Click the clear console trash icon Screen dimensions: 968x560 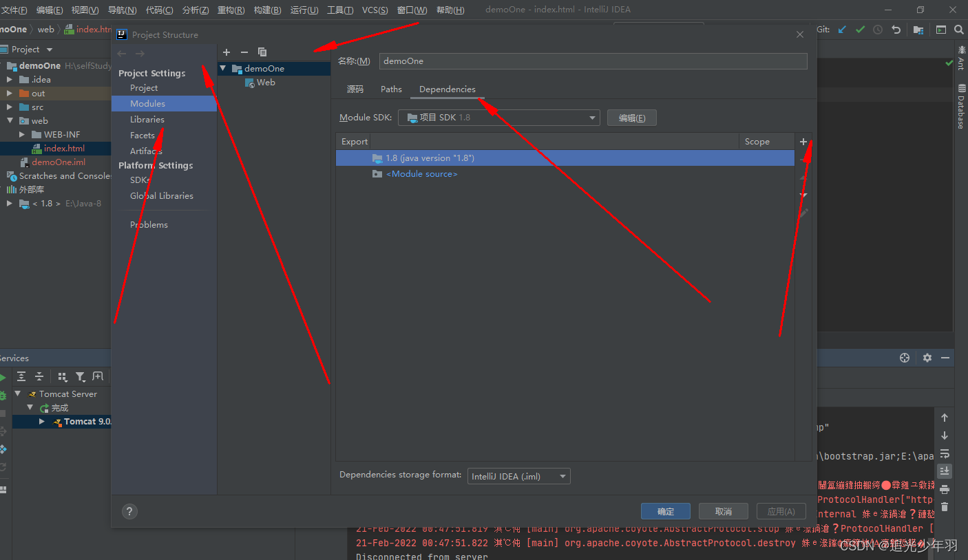point(944,508)
